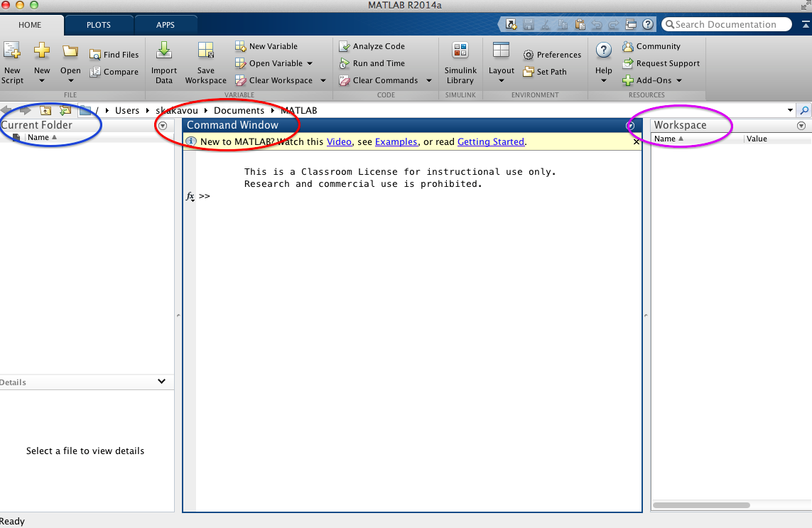Expand the Open Variable dropdown arrow

[310, 63]
